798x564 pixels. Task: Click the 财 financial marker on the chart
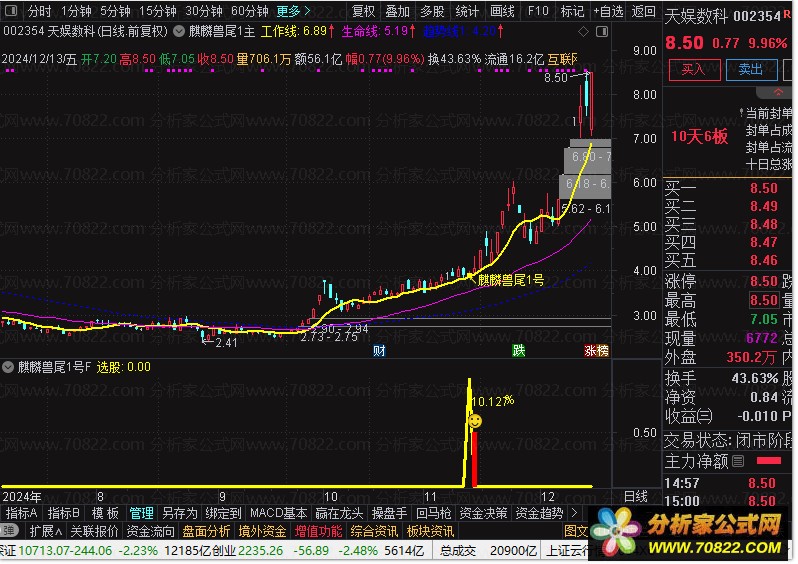tap(379, 350)
